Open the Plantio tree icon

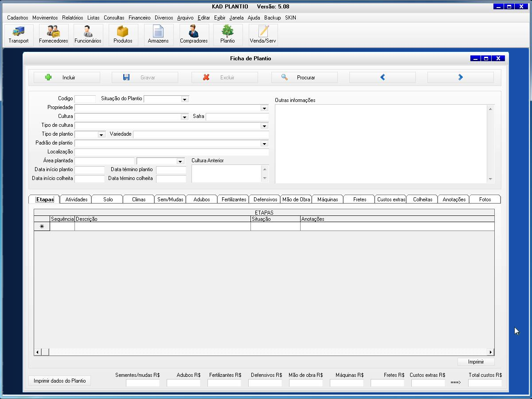click(227, 35)
